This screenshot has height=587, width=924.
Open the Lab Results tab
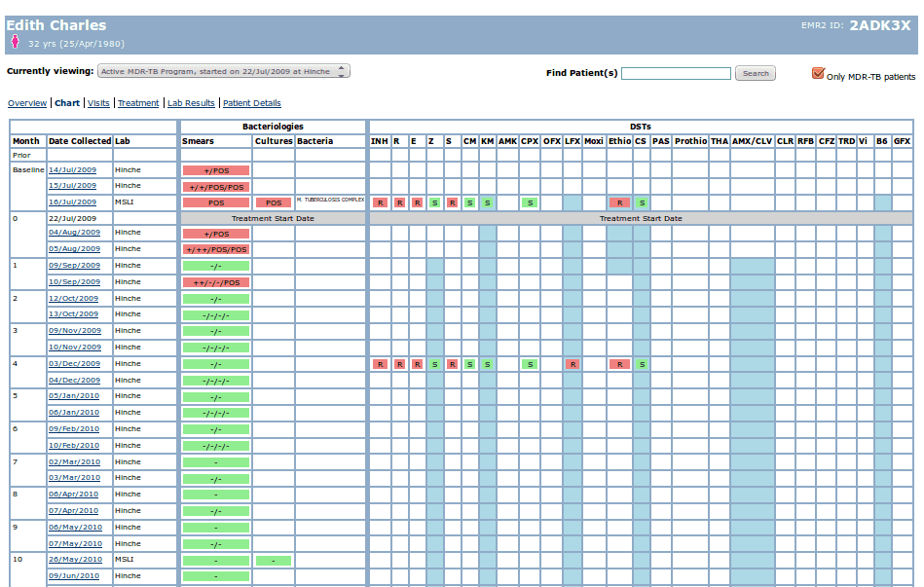point(191,103)
